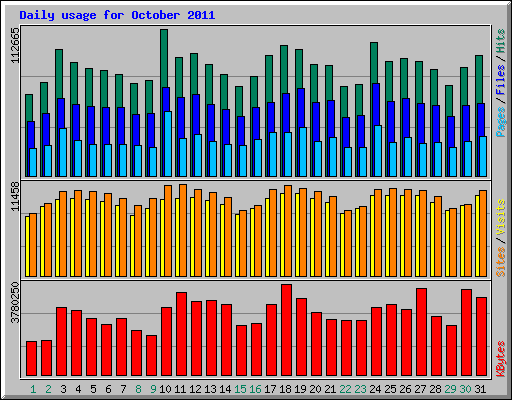This screenshot has height=400, width=512.
Task: Click the 112665 hits axis value
Action: pos(15,45)
